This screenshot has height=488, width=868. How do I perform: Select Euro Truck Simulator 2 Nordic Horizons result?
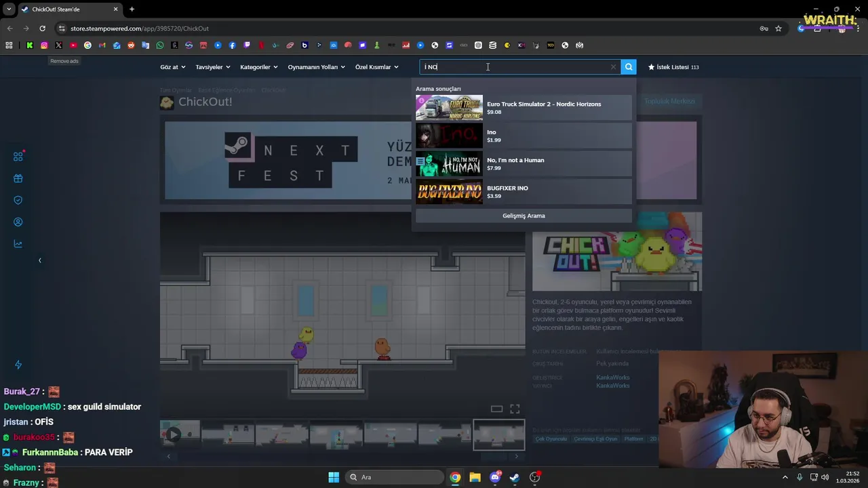(524, 108)
